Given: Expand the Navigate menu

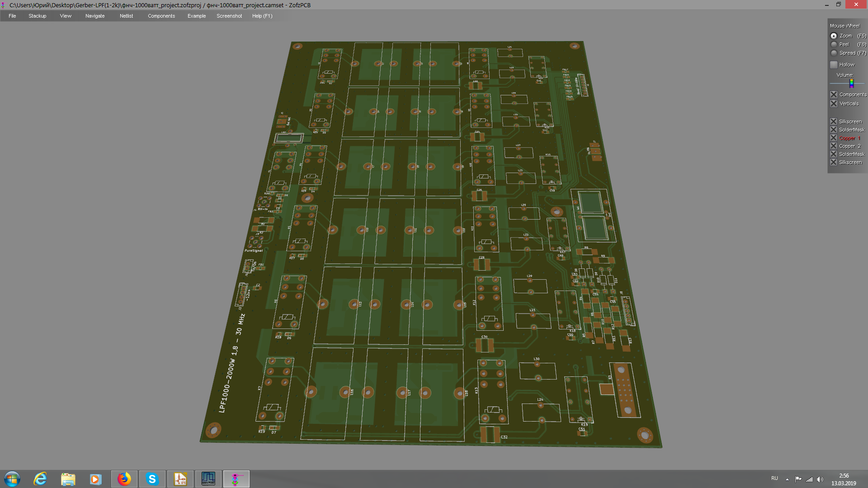Looking at the screenshot, I should coord(95,16).
